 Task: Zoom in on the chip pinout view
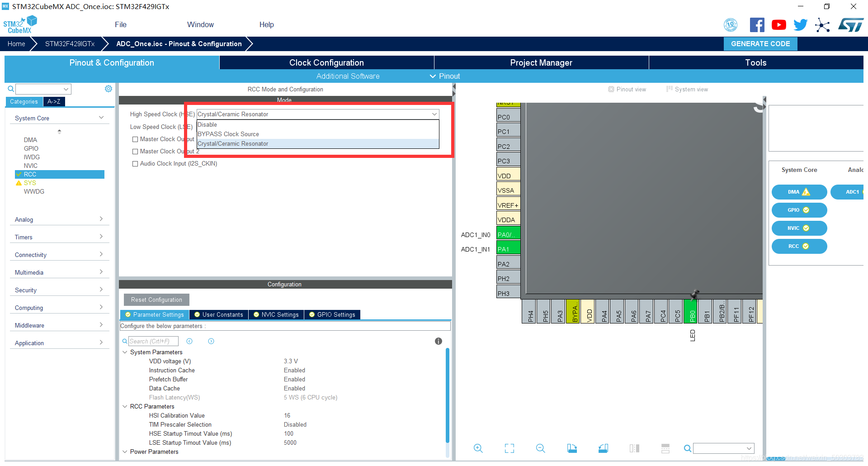coord(478,448)
